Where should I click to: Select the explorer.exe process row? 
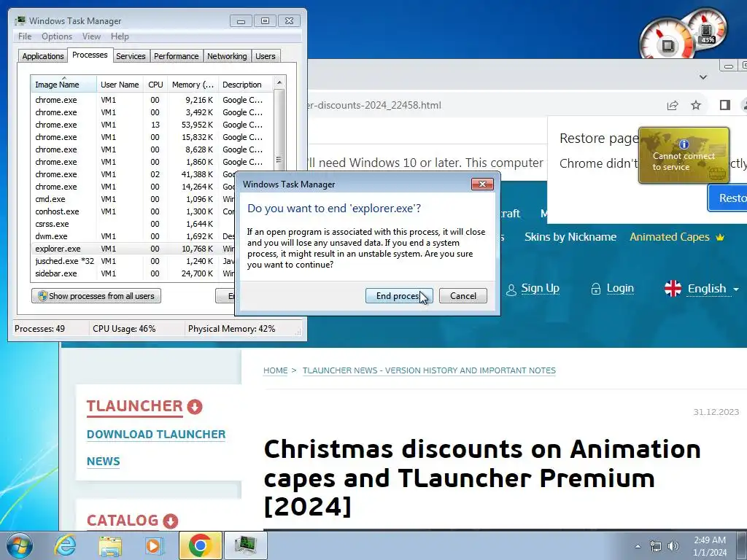point(133,249)
